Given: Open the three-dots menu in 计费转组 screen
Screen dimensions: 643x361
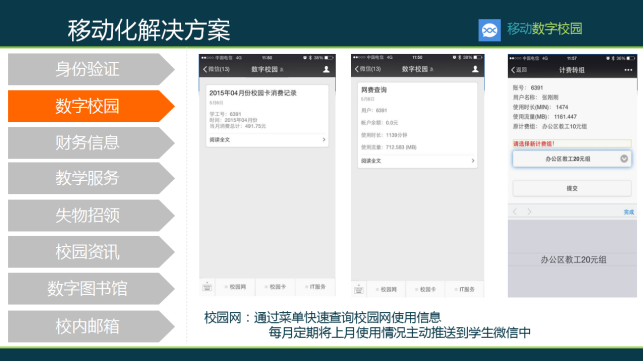Looking at the screenshot, I should 628,70.
